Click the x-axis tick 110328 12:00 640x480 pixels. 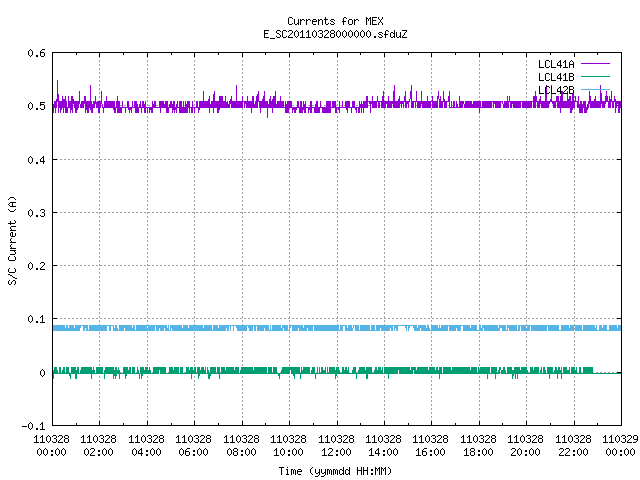point(336,445)
